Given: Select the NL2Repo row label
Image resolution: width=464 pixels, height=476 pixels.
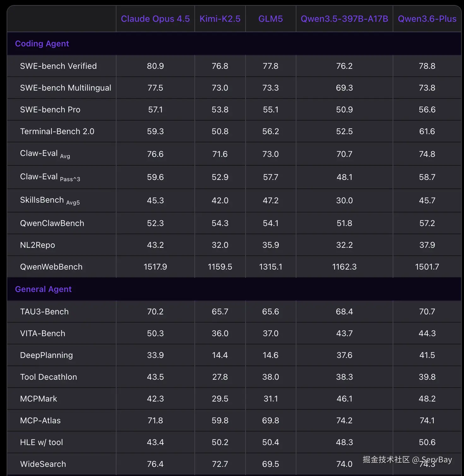Looking at the screenshot, I should (38, 245).
